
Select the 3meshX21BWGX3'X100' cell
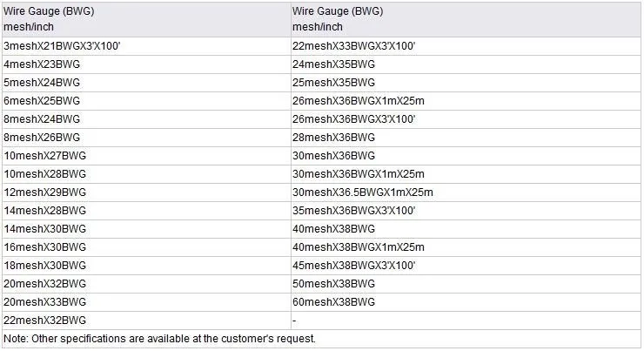[x=146, y=46]
